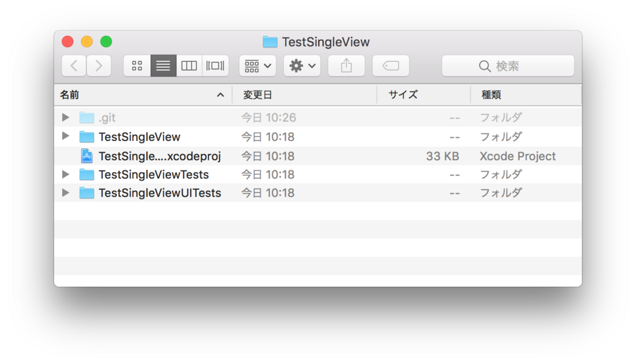Select the TestSingleViewUITests name
Screen dimensions: 636x364
(160, 193)
